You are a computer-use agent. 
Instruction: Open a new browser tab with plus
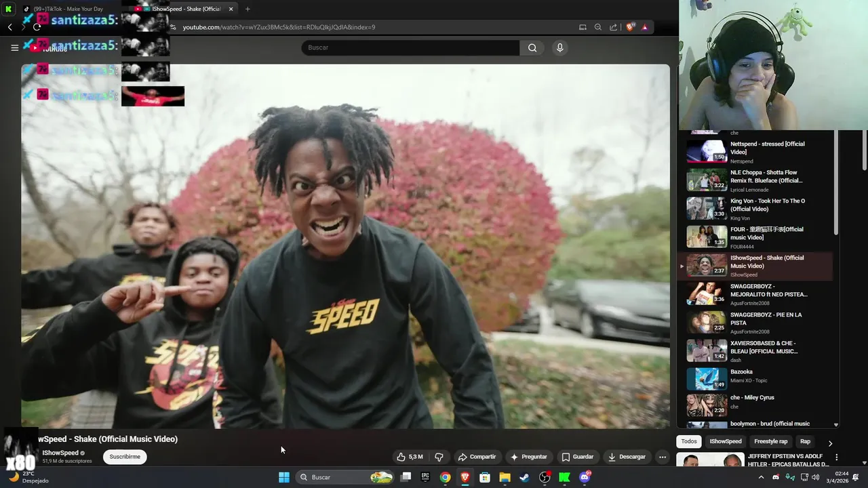248,9
